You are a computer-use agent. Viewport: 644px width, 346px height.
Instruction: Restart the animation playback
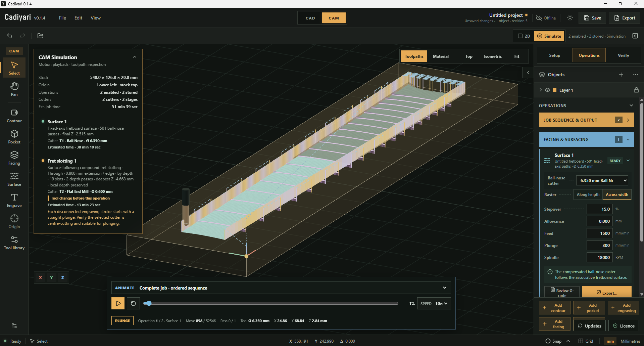click(x=133, y=303)
